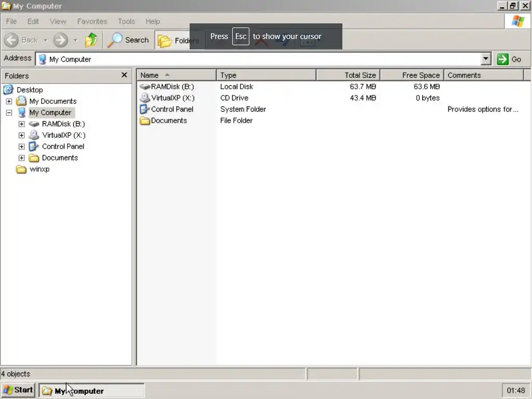
Task: Open the View menu
Action: (58, 21)
